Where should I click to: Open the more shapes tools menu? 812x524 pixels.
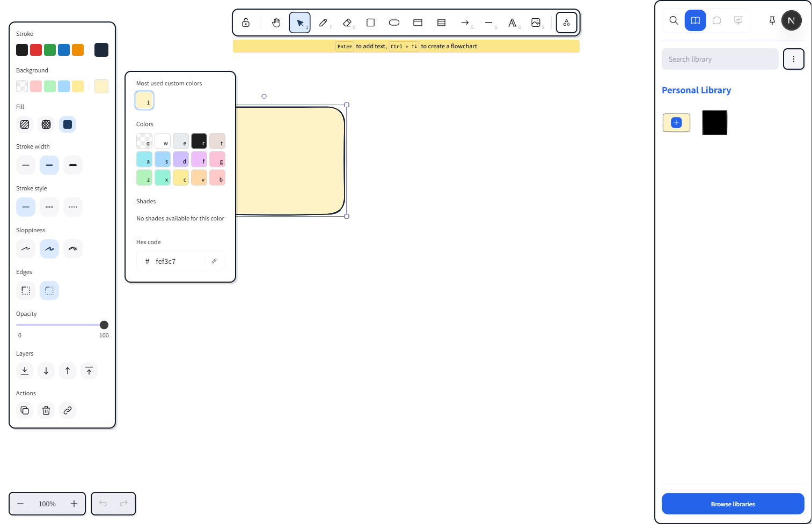click(566, 23)
